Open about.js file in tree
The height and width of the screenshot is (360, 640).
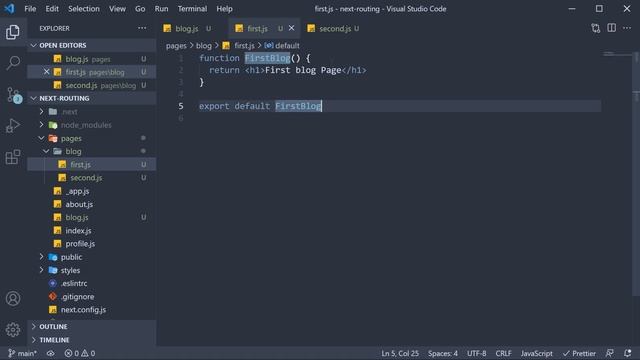pos(91,204)
